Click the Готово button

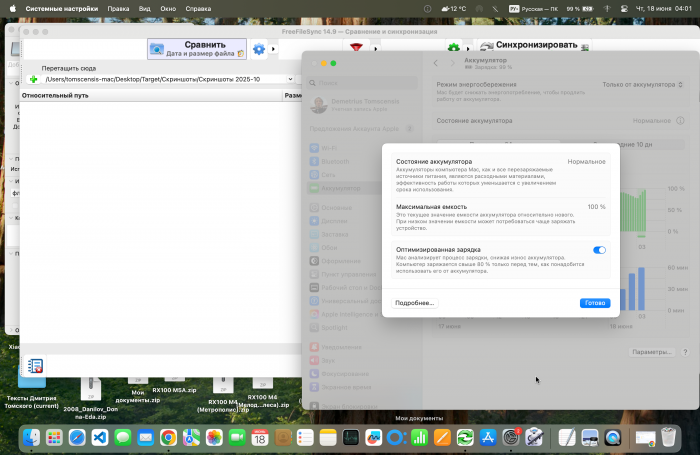click(595, 303)
